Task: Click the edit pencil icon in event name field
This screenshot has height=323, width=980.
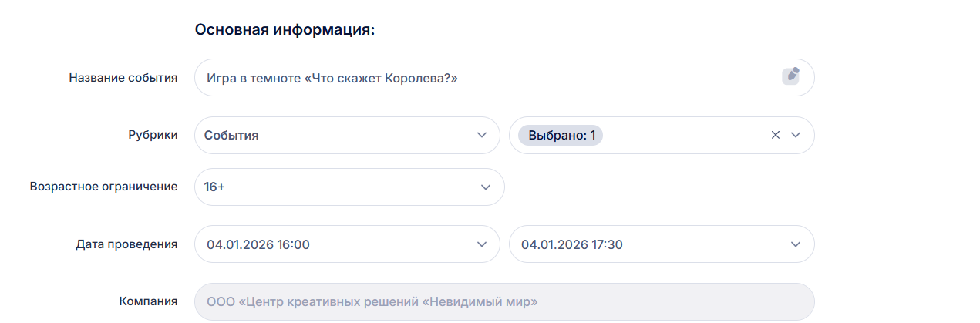Action: [790, 76]
